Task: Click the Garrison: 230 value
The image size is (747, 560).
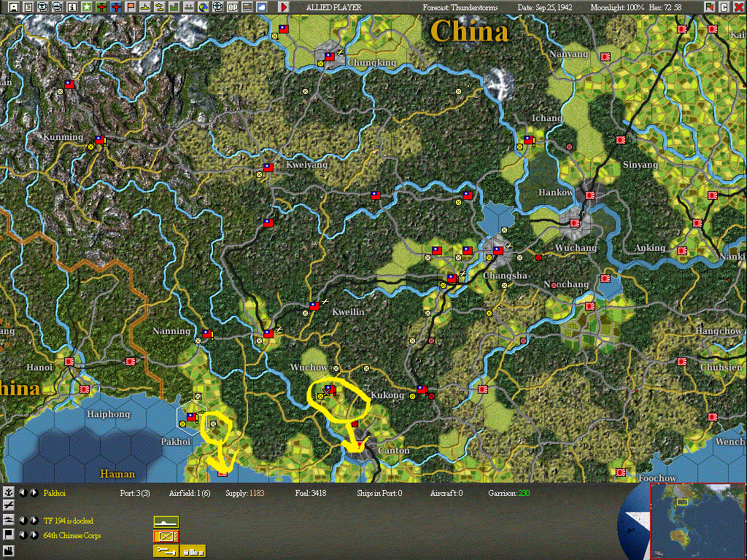Action: 508,493
